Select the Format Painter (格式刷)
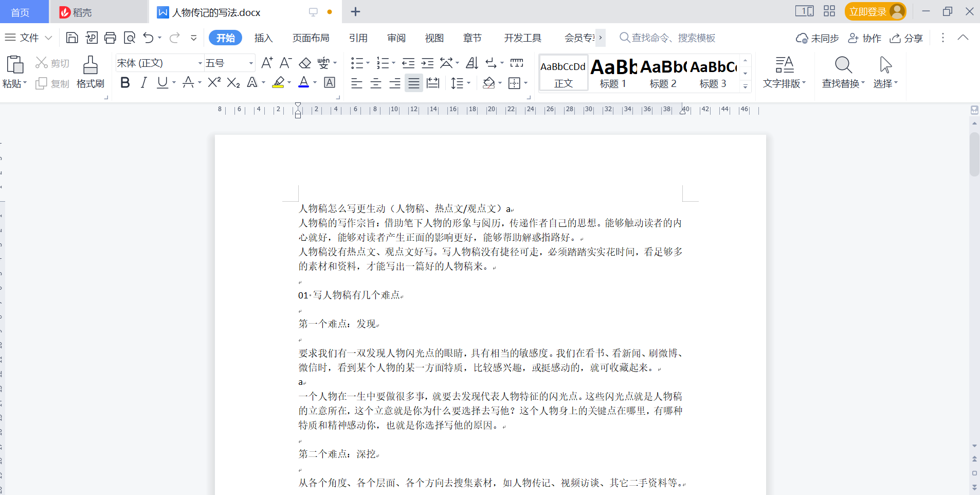 pyautogui.click(x=90, y=72)
